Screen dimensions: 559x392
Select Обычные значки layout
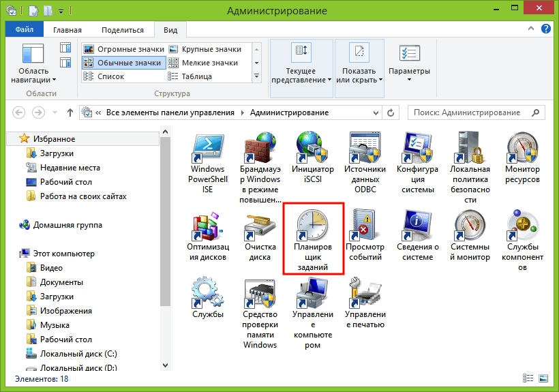tap(123, 63)
